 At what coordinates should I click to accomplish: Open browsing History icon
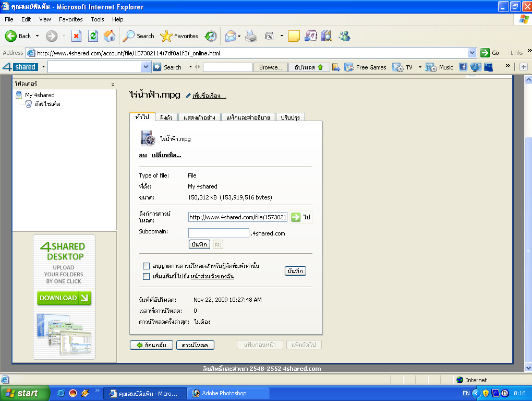(x=211, y=36)
